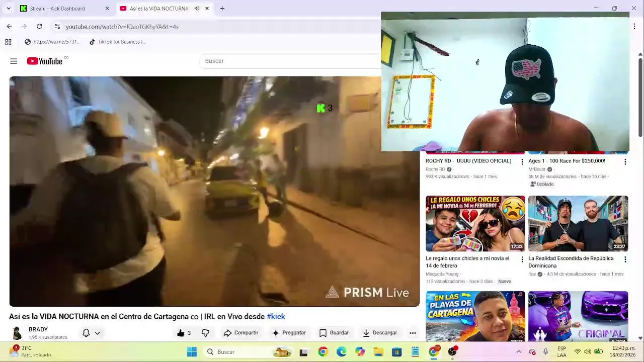Screen dimensions: 644x362
Task: Open OBS Studio from taskbar
Action: tap(452, 352)
